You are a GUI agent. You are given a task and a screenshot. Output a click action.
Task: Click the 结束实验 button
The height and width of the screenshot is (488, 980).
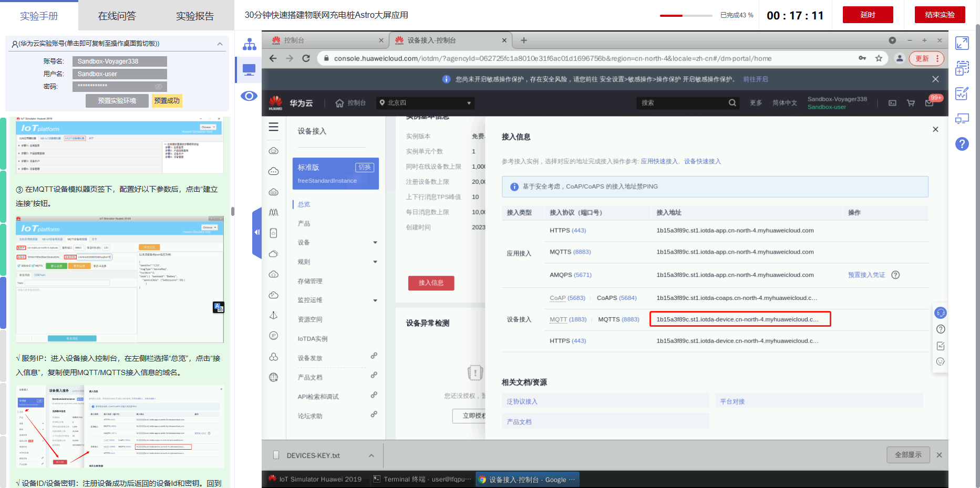coord(940,15)
